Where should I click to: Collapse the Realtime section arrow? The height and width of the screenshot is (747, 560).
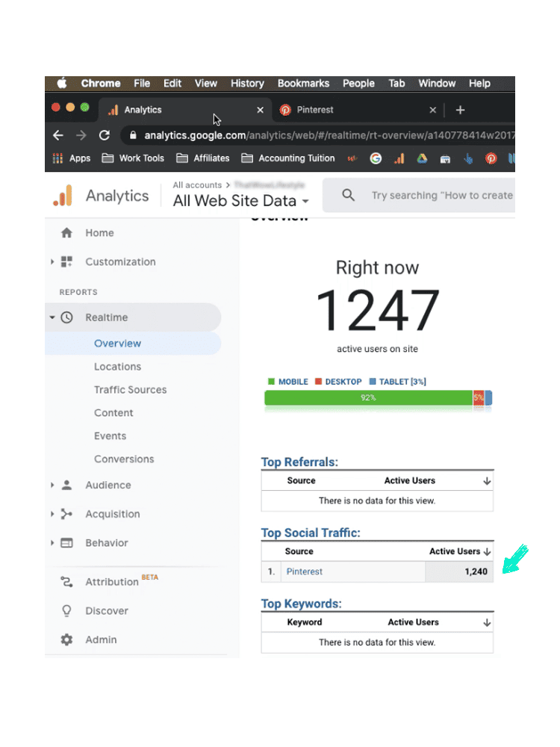52,317
